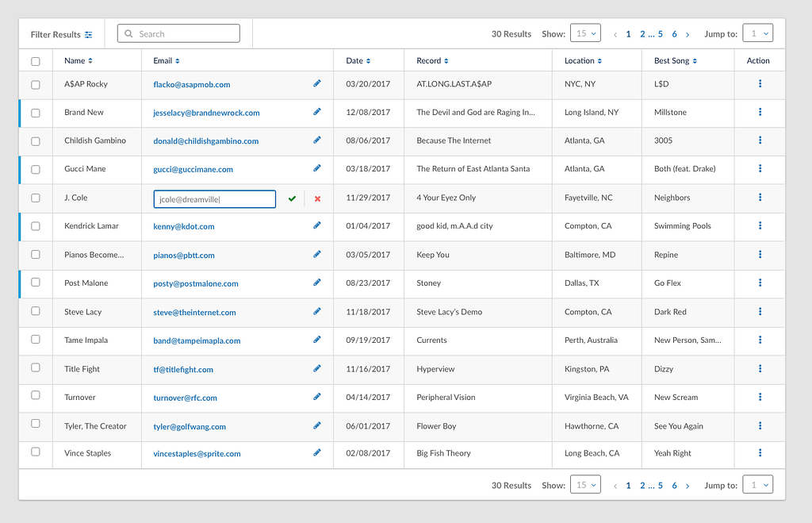Expand the top Jump to page dropdown
The width and height of the screenshot is (812, 523).
click(757, 33)
